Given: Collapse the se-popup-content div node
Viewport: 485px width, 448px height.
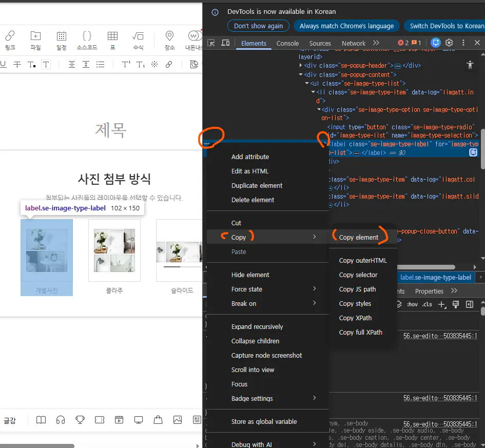Looking at the screenshot, I should tap(300, 74).
